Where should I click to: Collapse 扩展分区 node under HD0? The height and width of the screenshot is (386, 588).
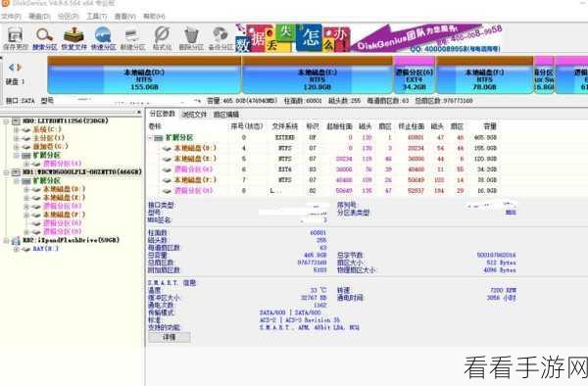tap(16, 155)
